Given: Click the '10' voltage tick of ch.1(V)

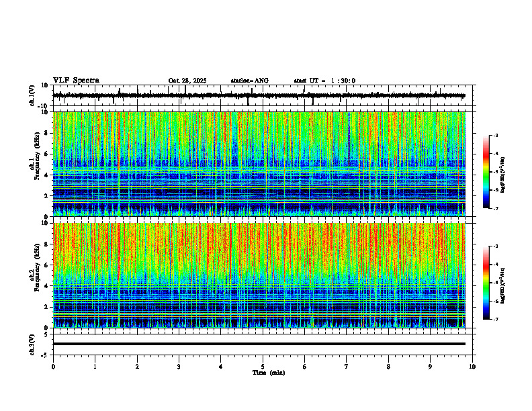Looking at the screenshot, I should [x=45, y=85].
